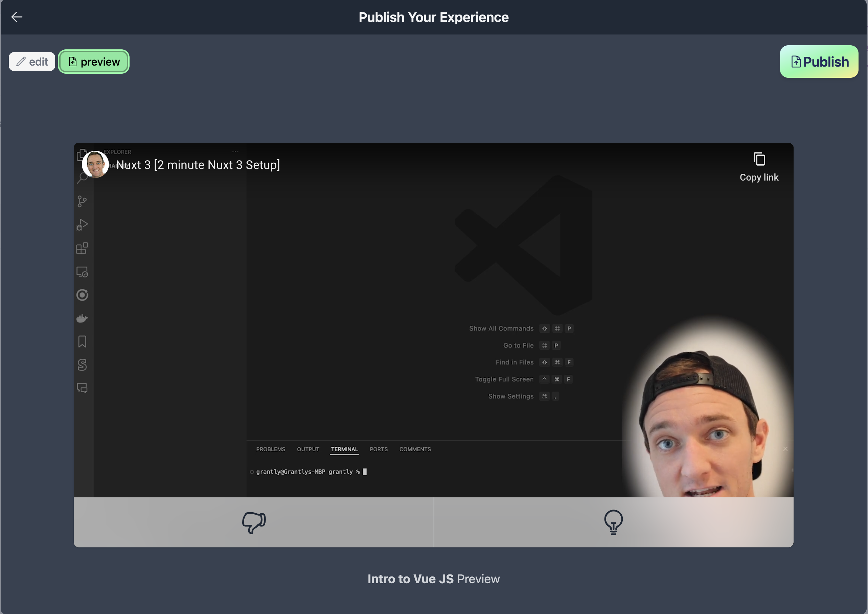Select the PORTS panel tab

tap(378, 449)
